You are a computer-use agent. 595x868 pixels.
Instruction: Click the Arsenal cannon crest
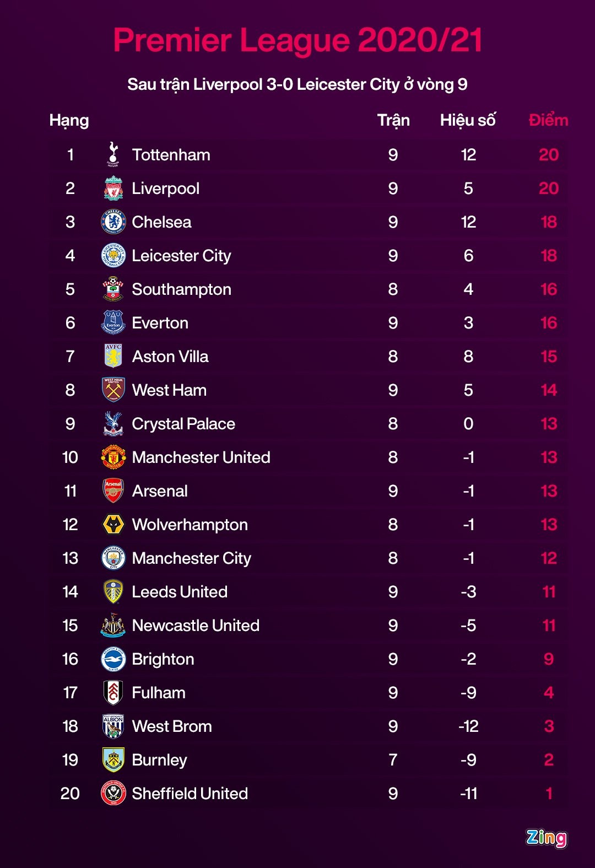click(x=113, y=491)
